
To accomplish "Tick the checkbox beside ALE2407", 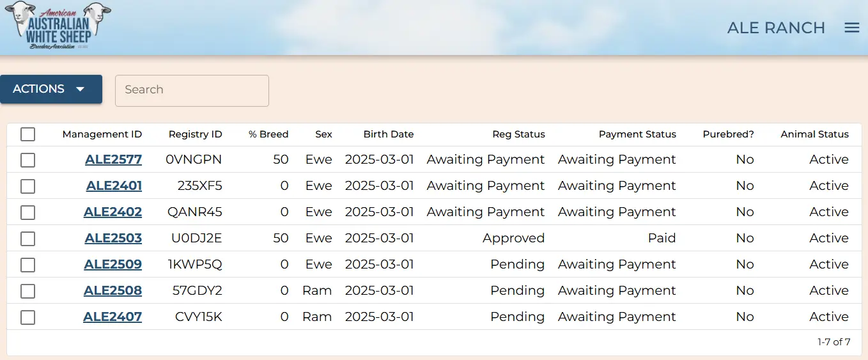I will tap(27, 317).
